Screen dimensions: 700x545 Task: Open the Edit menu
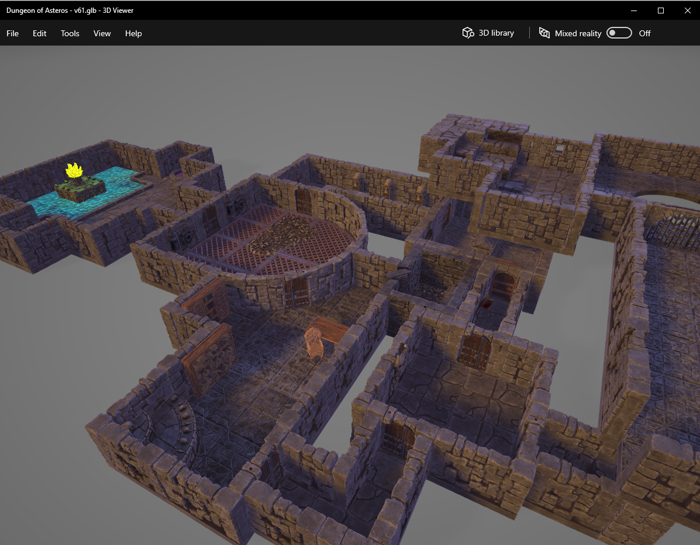coord(39,33)
